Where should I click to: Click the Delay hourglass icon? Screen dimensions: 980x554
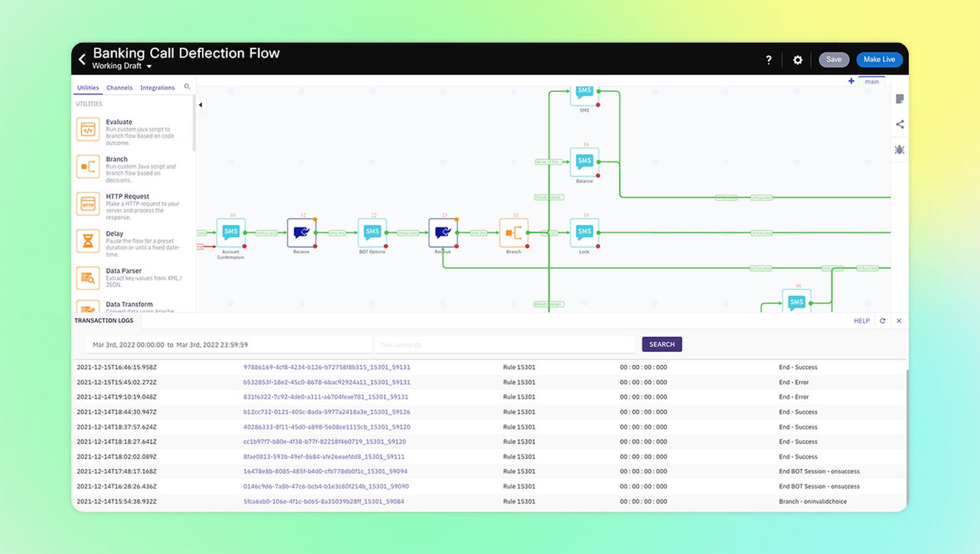pyautogui.click(x=88, y=241)
